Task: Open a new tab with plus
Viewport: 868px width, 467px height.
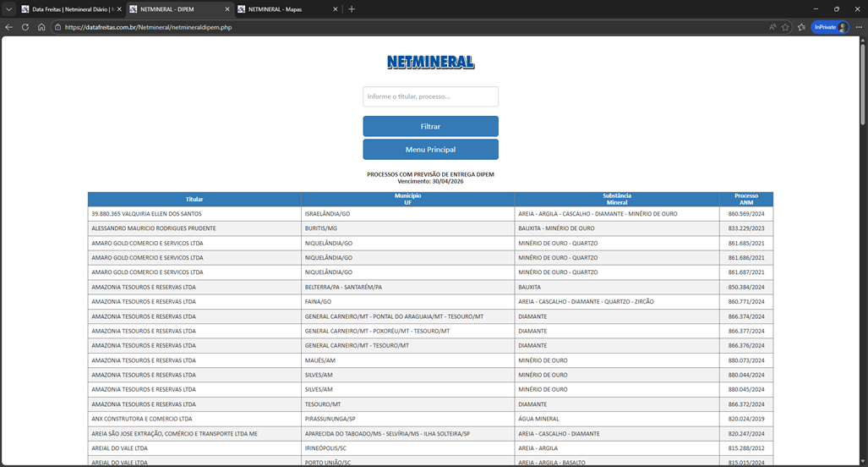Action: coord(352,9)
